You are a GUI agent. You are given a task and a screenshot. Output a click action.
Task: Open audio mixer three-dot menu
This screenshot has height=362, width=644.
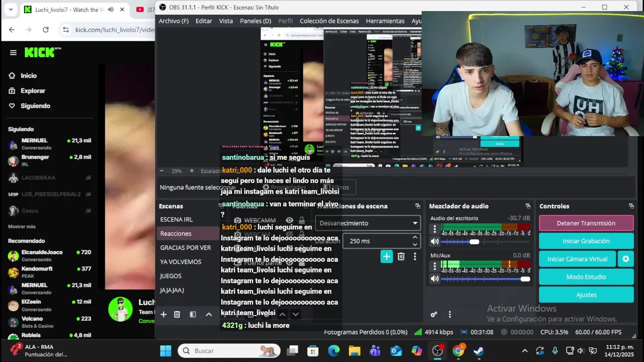450,314
